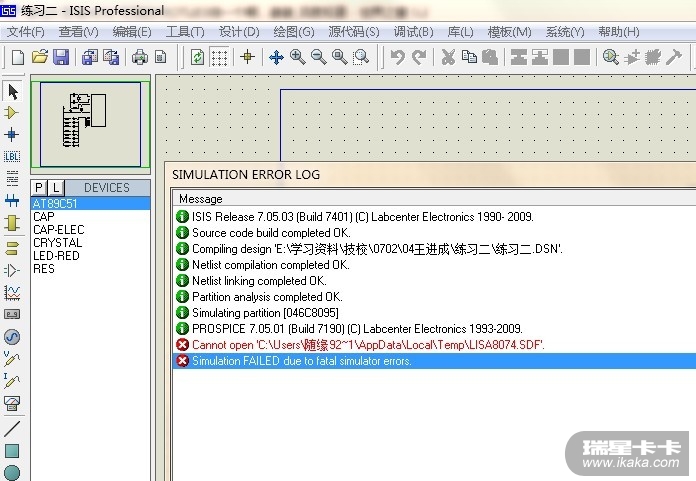
Task: Click the P pick devices button
Action: click(x=39, y=188)
